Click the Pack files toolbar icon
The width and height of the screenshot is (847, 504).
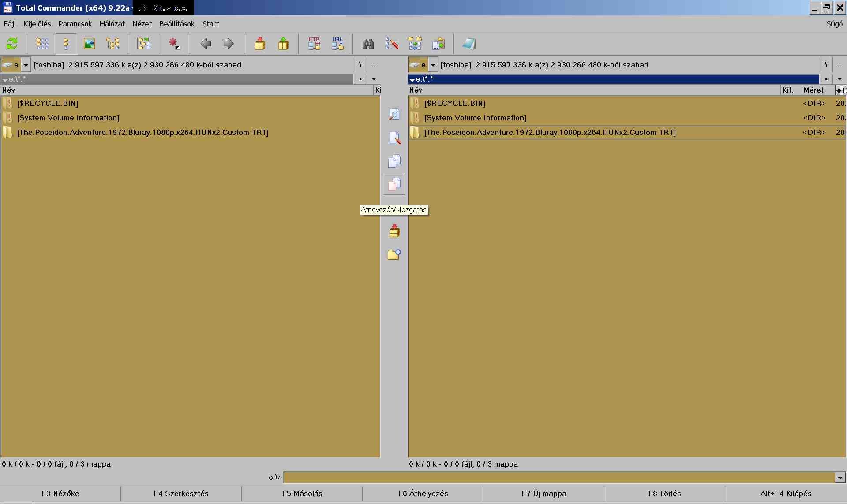click(x=259, y=44)
